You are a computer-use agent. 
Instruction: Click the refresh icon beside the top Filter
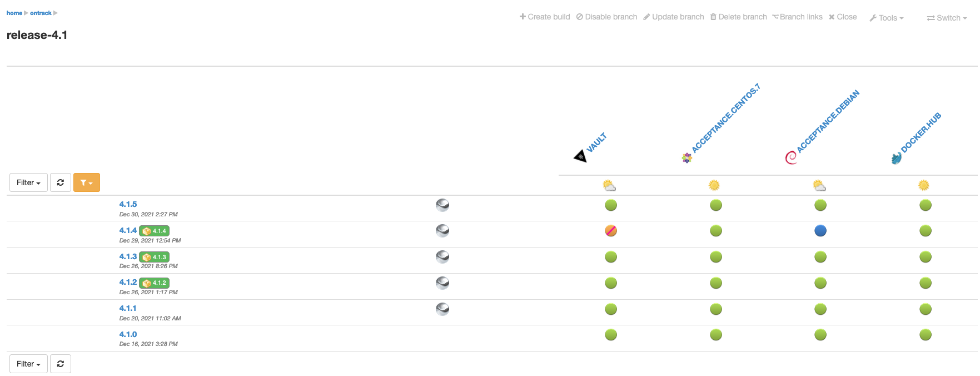point(61,182)
